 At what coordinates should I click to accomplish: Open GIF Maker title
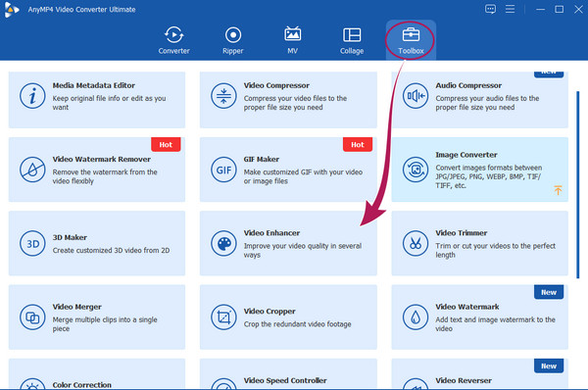262,160
